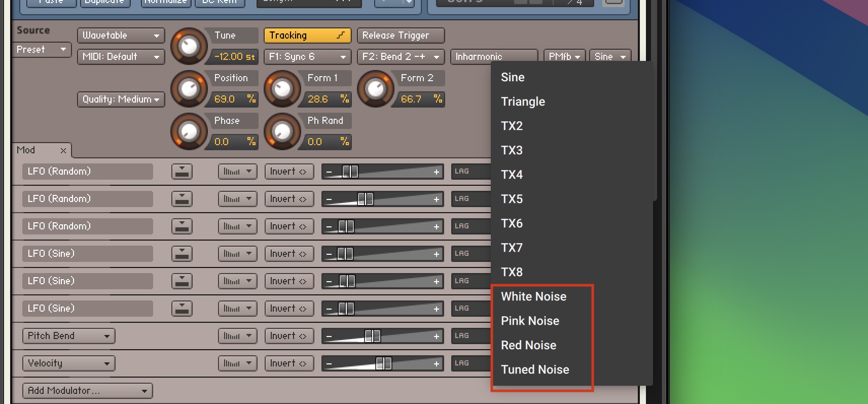Open the PMfb dropdown

coord(564,57)
